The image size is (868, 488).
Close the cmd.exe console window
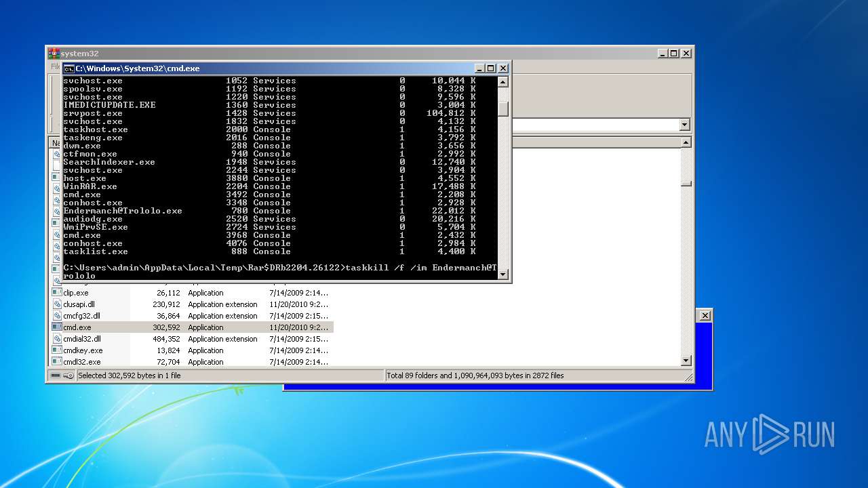point(503,68)
